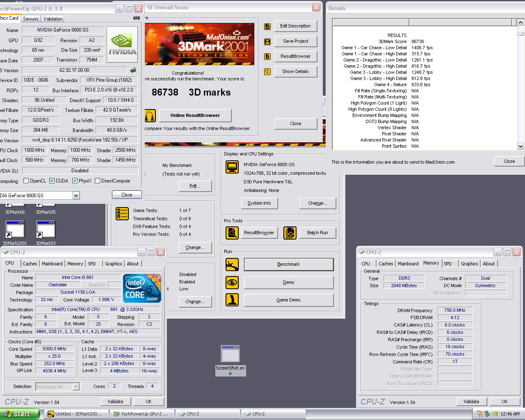The width and height of the screenshot is (525, 420).
Task: Click the Benchmark button
Action: [288, 265]
